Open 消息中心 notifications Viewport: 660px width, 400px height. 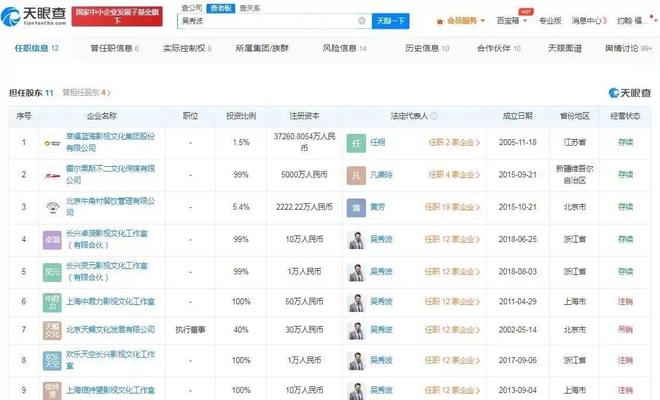pos(589,21)
